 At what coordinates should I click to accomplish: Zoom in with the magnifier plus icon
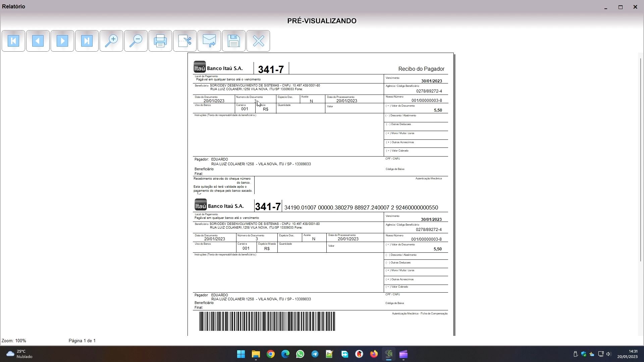pos(111,41)
